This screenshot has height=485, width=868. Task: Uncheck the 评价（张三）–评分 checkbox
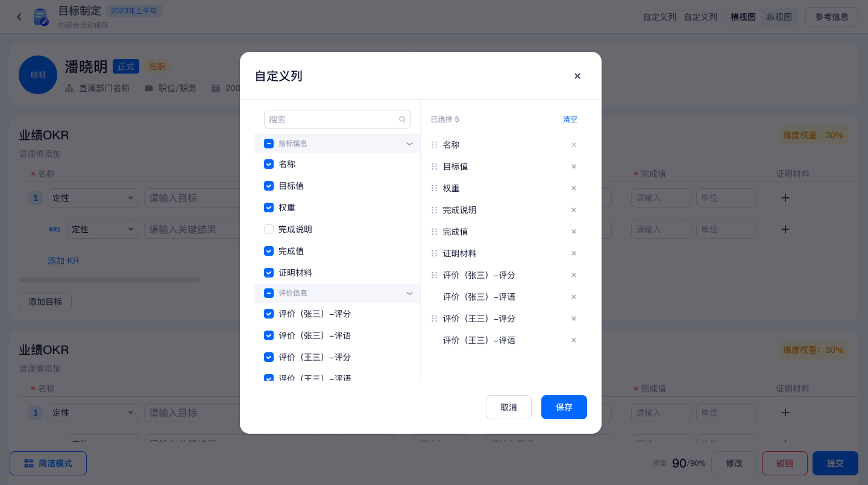tap(269, 314)
